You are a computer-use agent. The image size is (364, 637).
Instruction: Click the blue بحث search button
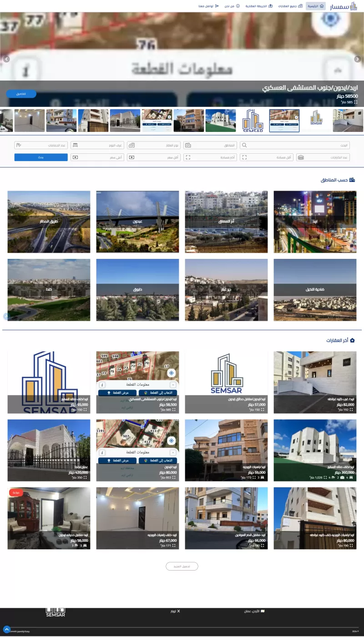[x=41, y=157]
